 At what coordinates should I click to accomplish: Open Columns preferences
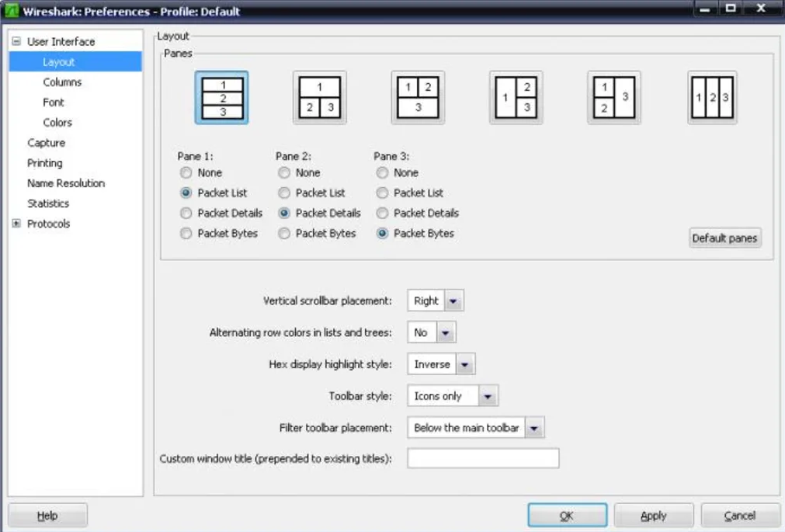coord(62,82)
